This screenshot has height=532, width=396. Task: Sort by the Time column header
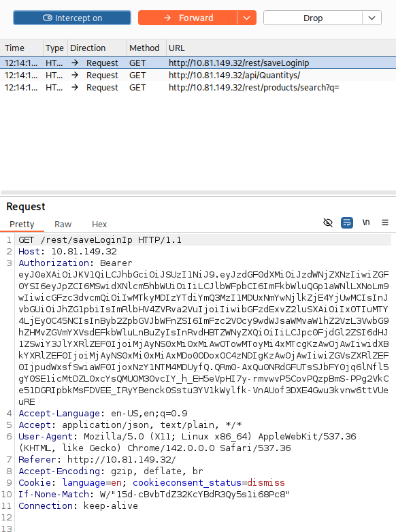[x=22, y=48]
